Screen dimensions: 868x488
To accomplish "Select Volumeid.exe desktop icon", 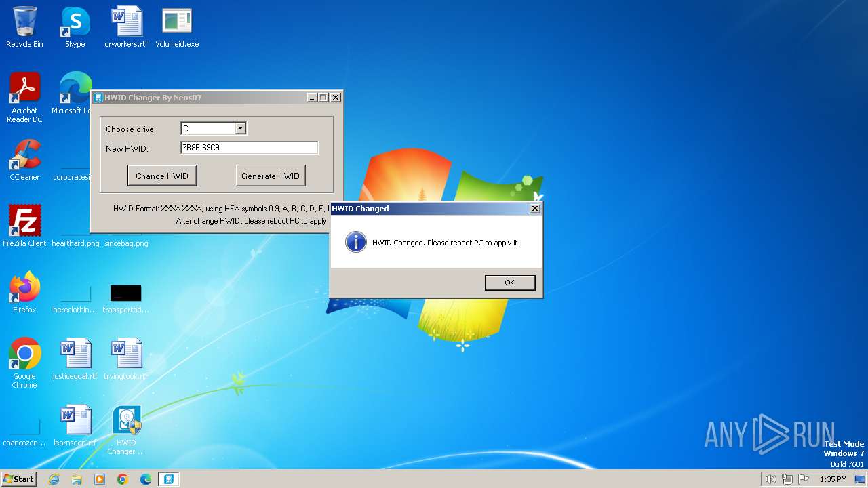I will 177,27.
